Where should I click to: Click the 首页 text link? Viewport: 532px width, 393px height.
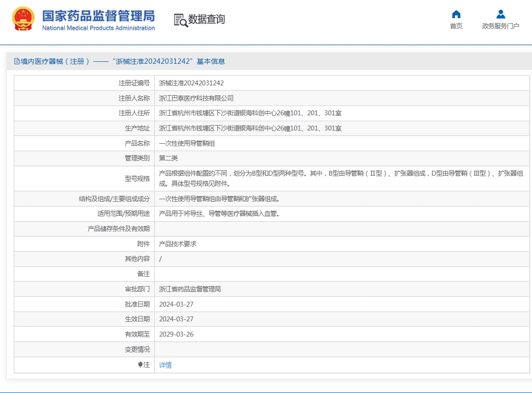tap(456, 26)
